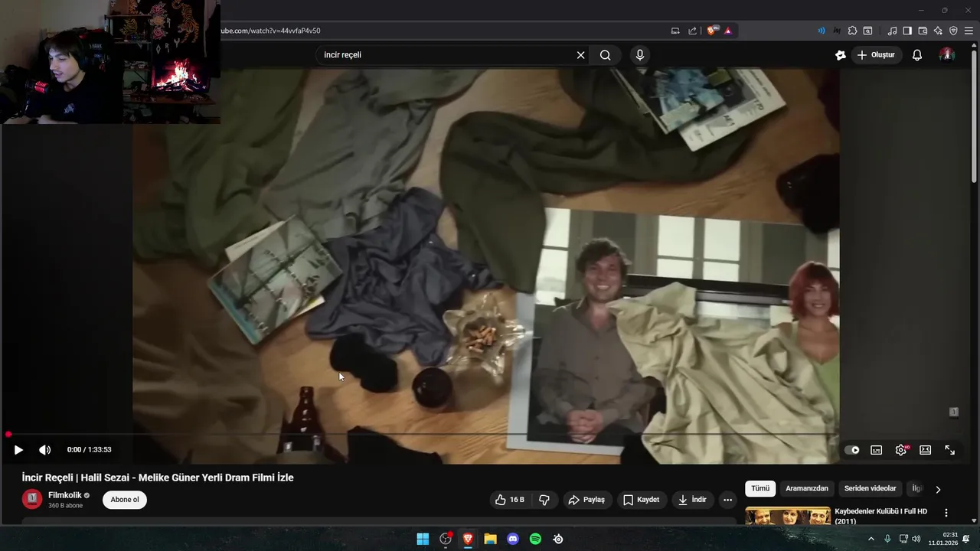Open the media control music note
Image resolution: width=980 pixels, height=551 pixels.
[892, 31]
